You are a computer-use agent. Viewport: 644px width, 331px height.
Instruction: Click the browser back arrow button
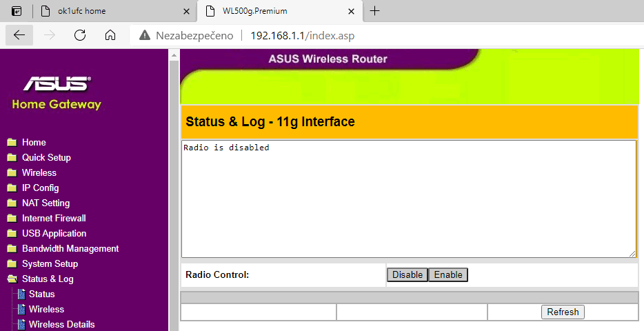click(x=19, y=35)
